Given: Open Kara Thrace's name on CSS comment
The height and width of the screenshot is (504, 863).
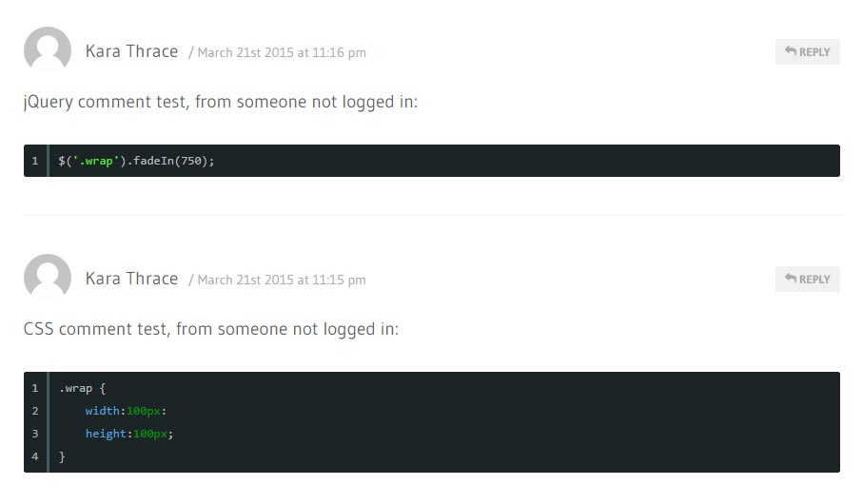Looking at the screenshot, I should 131,279.
